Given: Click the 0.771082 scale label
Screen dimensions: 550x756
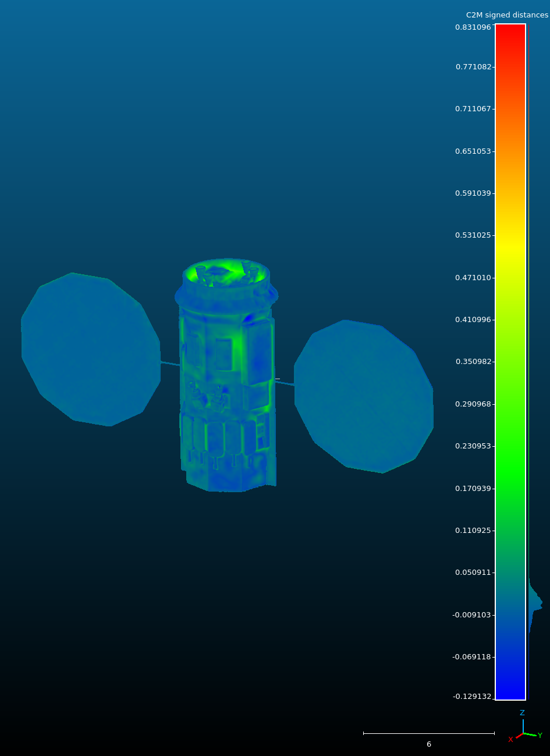Looking at the screenshot, I should (473, 67).
